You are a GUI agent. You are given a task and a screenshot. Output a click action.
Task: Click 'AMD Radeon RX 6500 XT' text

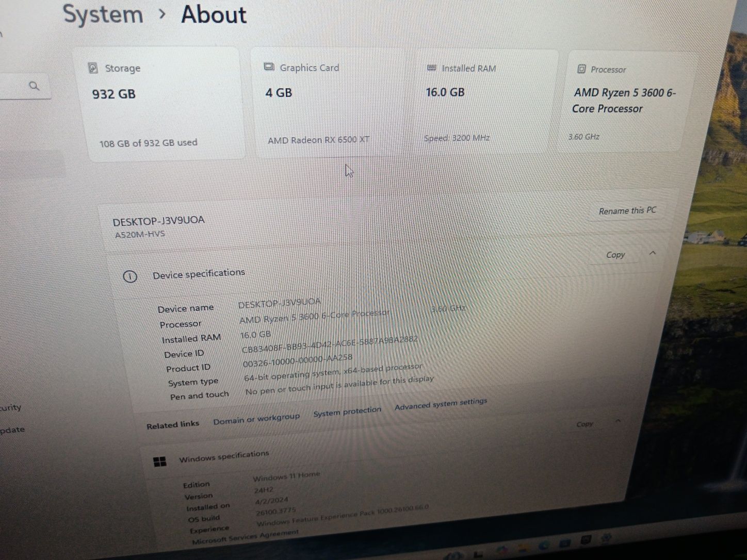pyautogui.click(x=318, y=140)
